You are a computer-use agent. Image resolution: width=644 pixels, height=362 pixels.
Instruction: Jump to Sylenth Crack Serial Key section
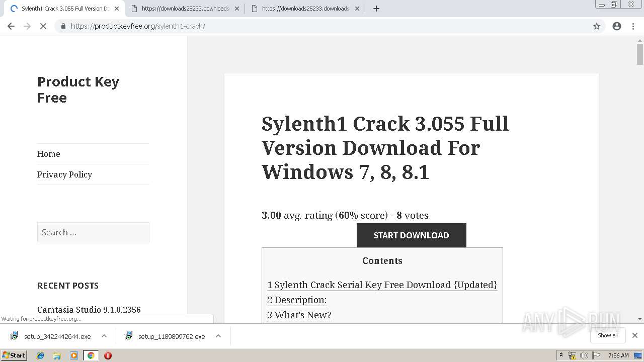pyautogui.click(x=382, y=285)
